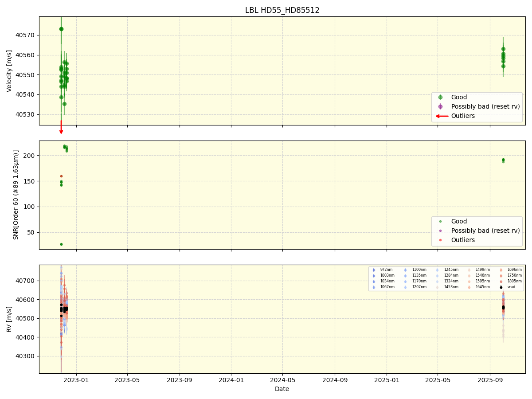Click the 100 SNR tick label
The width and height of the screenshot is (532, 399).
29,207
